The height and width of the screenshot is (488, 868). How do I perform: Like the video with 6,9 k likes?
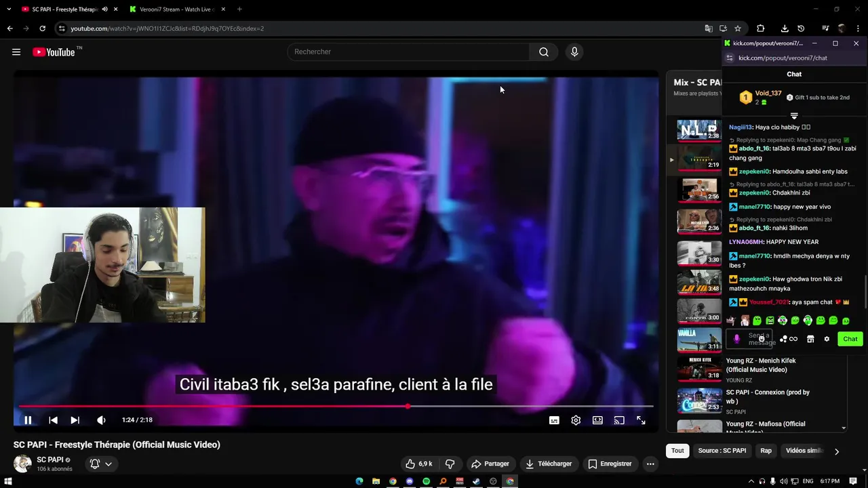419,464
